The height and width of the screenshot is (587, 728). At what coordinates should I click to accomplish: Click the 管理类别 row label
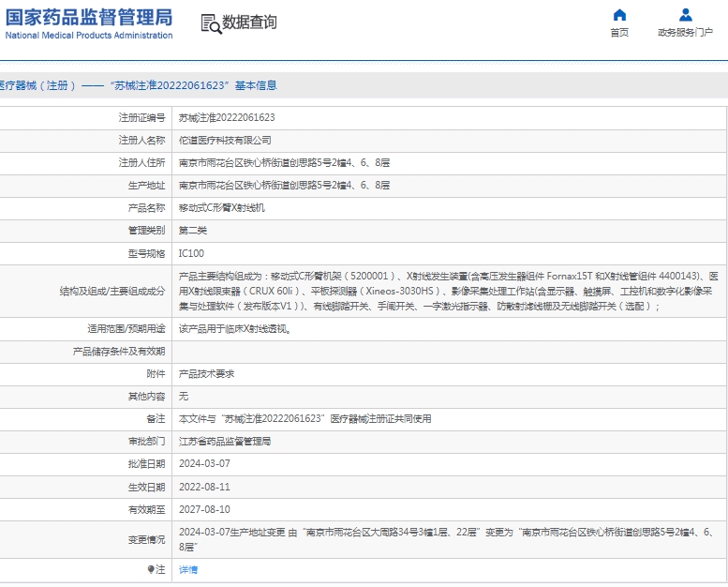tap(147, 231)
